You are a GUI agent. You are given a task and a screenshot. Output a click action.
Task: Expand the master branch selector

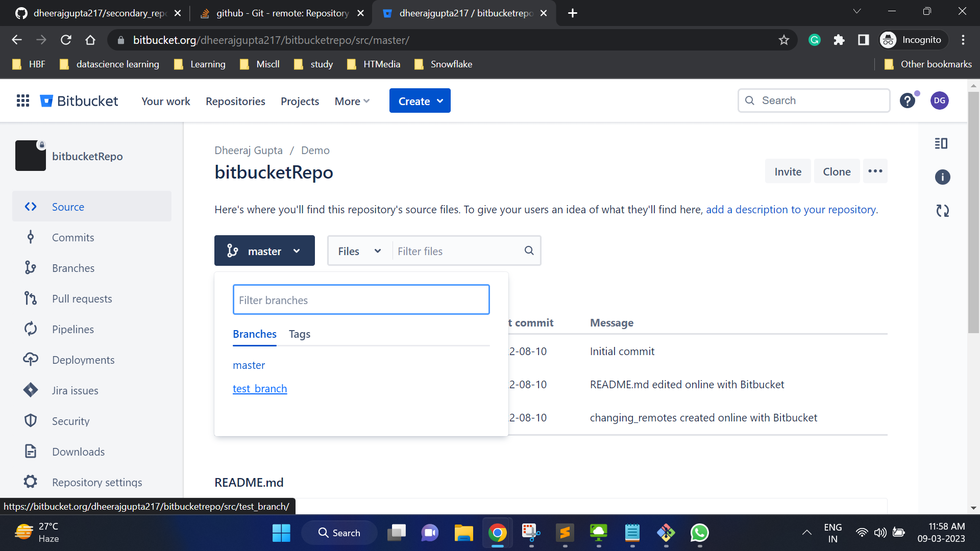pos(264,251)
